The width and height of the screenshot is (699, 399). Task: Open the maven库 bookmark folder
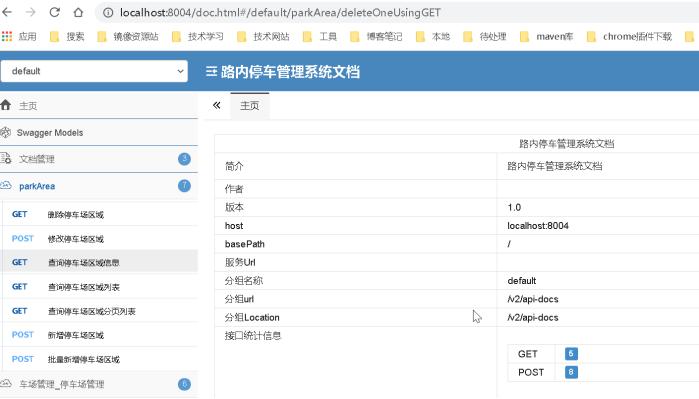547,37
